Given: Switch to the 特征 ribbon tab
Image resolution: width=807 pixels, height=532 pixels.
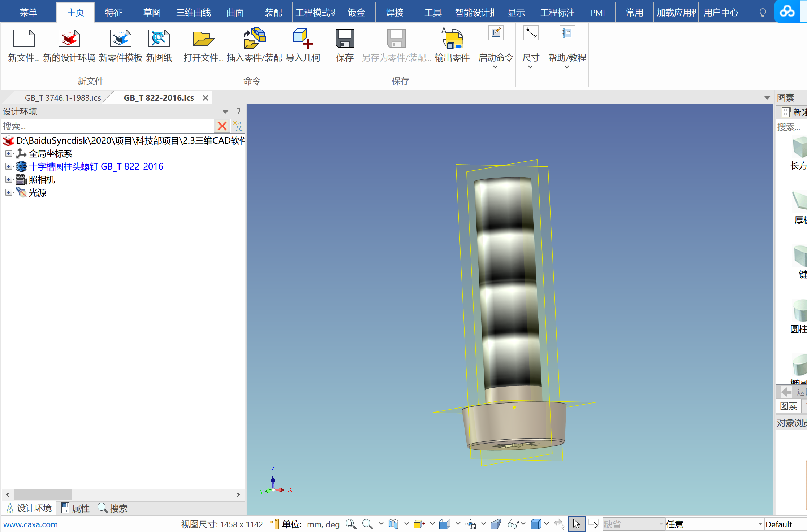Looking at the screenshot, I should 113,13.
